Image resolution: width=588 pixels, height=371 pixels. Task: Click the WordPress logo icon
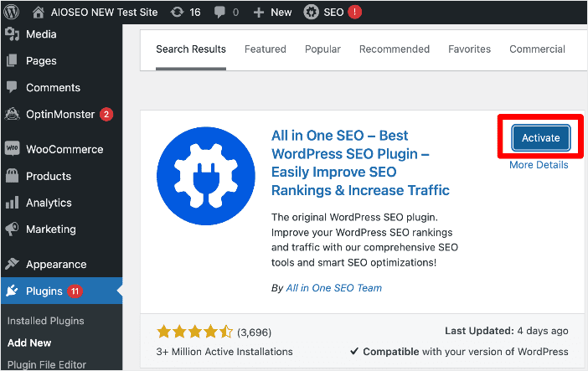coord(11,12)
